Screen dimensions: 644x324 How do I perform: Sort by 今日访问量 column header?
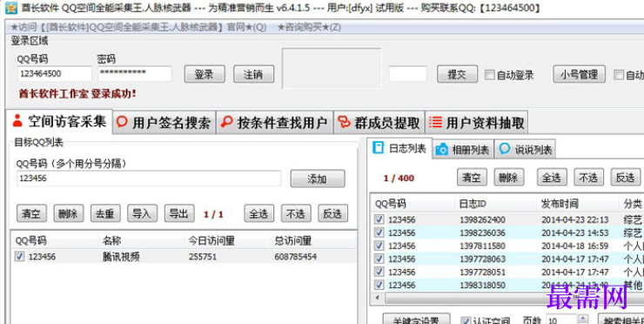pos(227,240)
